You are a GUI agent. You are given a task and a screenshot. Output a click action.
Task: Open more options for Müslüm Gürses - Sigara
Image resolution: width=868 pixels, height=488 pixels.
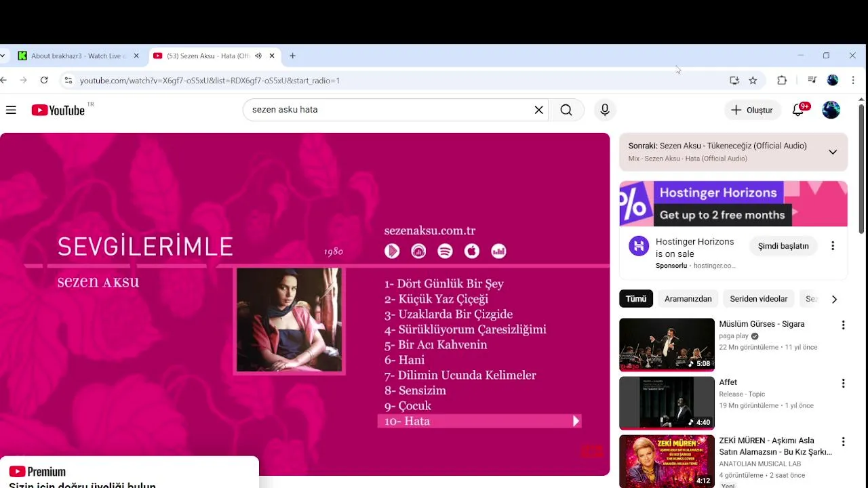coord(844,325)
